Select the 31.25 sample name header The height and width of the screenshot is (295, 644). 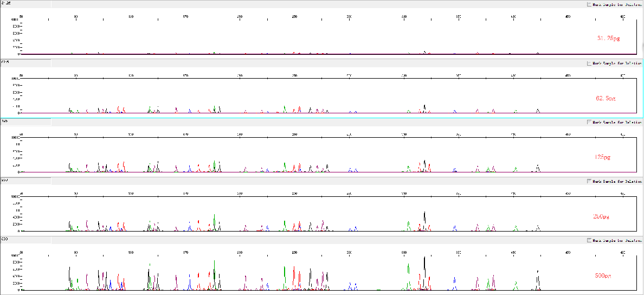(5, 4)
